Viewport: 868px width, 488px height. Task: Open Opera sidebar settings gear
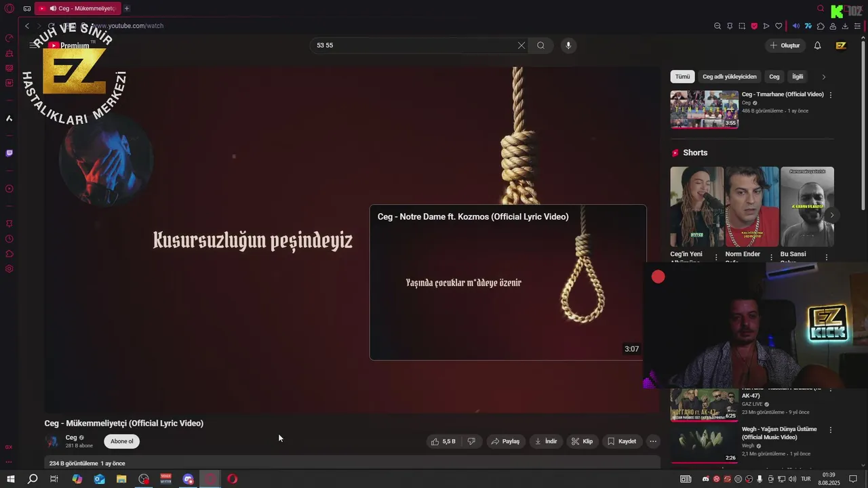tap(9, 269)
